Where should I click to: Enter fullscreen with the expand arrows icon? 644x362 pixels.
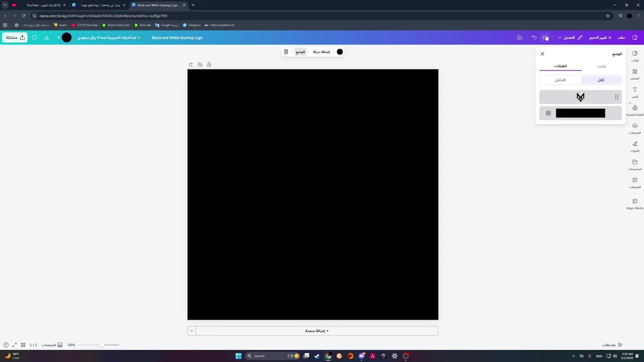pos(14,345)
